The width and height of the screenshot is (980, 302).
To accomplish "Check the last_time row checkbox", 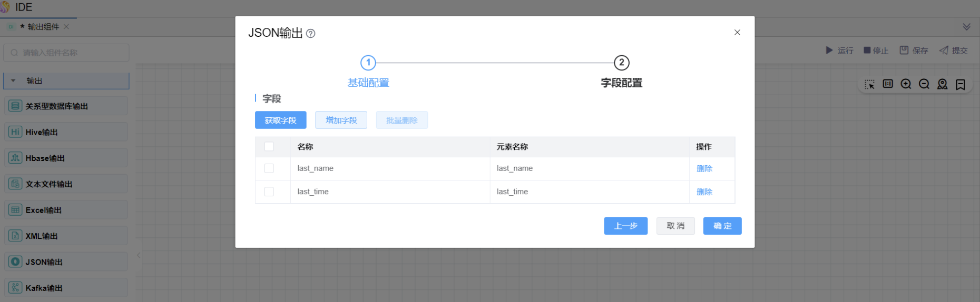I will [269, 192].
